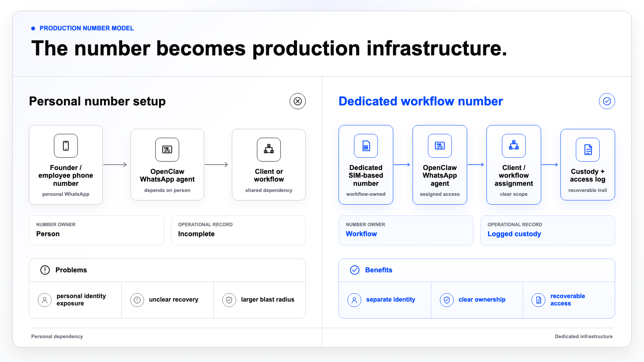The image size is (644, 362).
Task: Click the clear ownership shield icon
Action: coord(447,300)
